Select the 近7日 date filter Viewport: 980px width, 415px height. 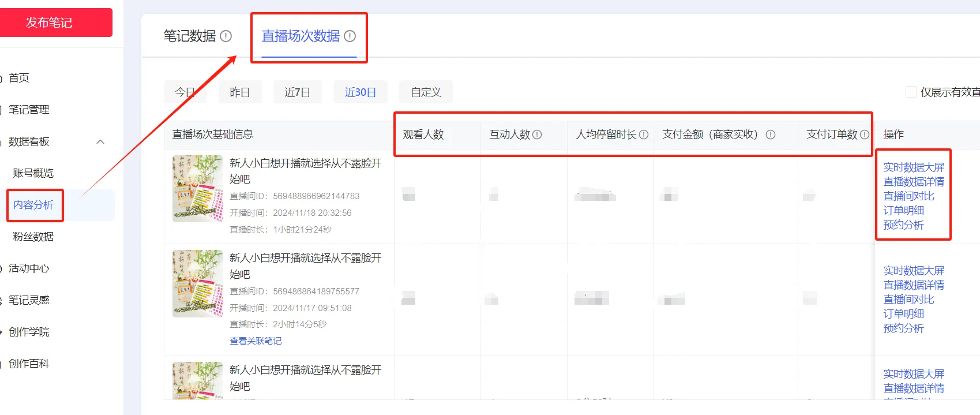298,92
